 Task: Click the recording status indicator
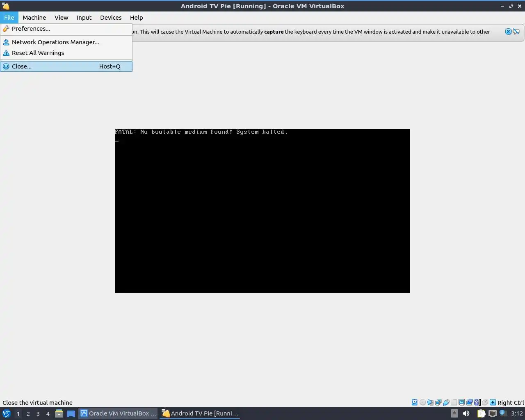click(x=469, y=402)
